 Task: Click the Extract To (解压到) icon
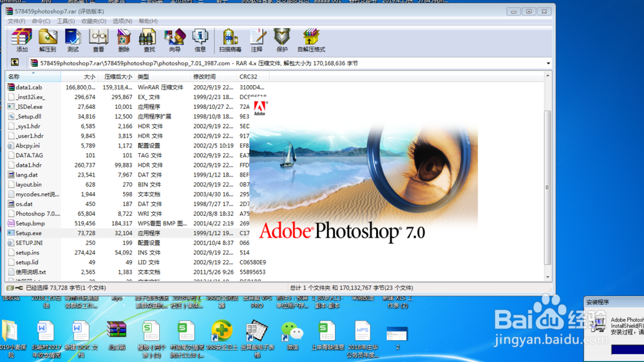(48, 41)
